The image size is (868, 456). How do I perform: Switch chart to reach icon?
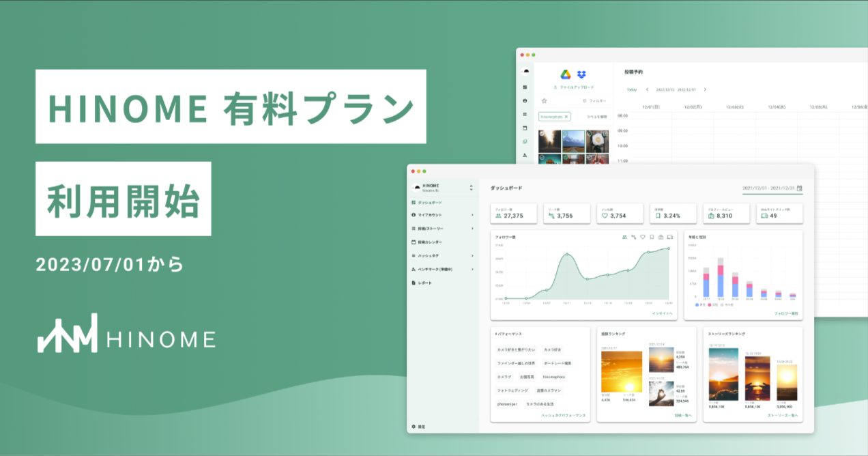(x=634, y=237)
